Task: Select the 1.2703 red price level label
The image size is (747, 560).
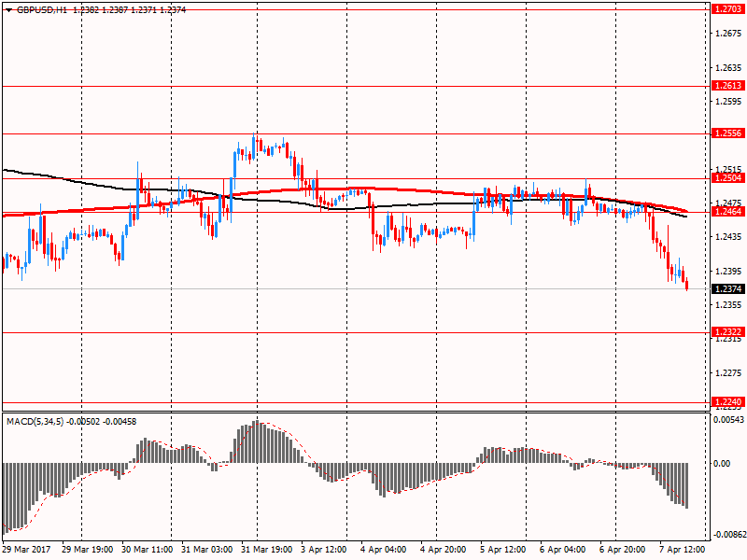Action: coord(728,9)
